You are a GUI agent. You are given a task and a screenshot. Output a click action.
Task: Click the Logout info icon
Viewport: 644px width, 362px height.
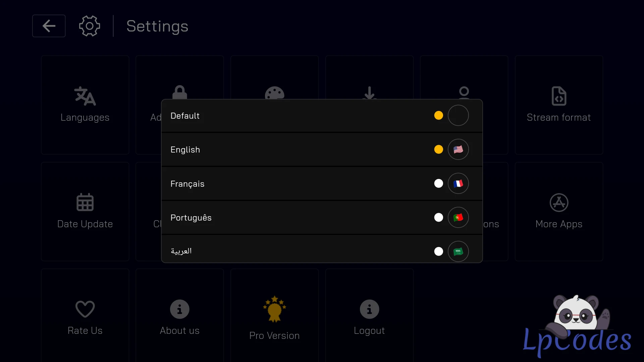click(369, 309)
